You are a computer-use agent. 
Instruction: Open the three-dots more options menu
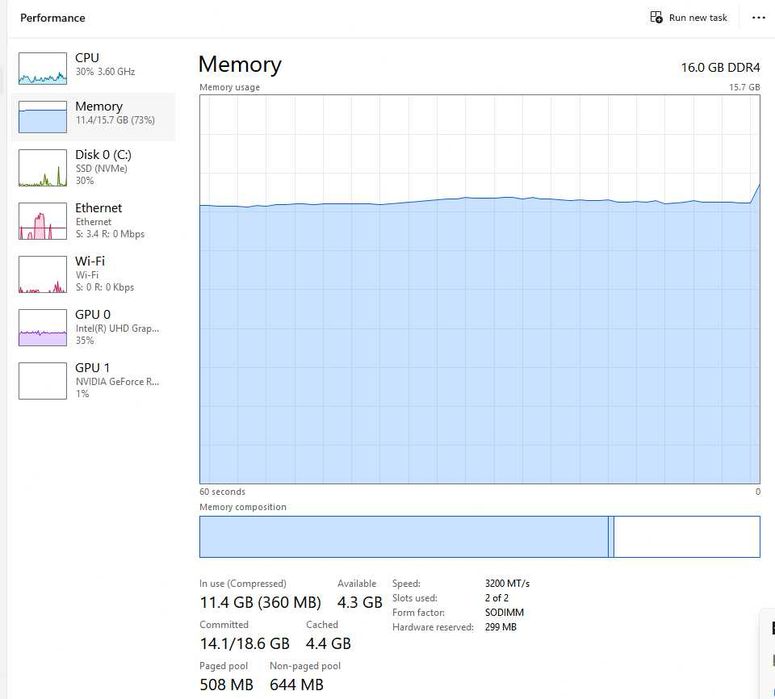pyautogui.click(x=759, y=18)
